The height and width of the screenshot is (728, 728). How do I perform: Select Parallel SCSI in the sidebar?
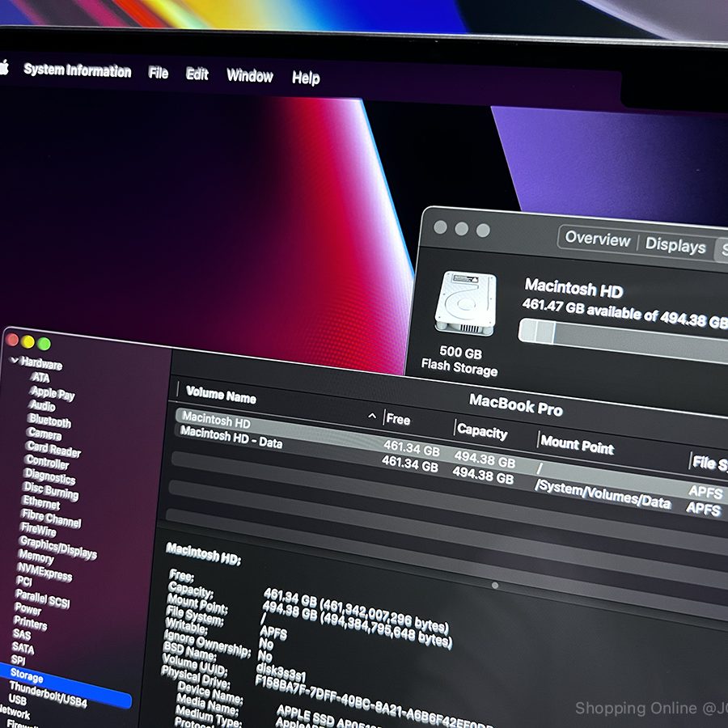pyautogui.click(x=42, y=599)
